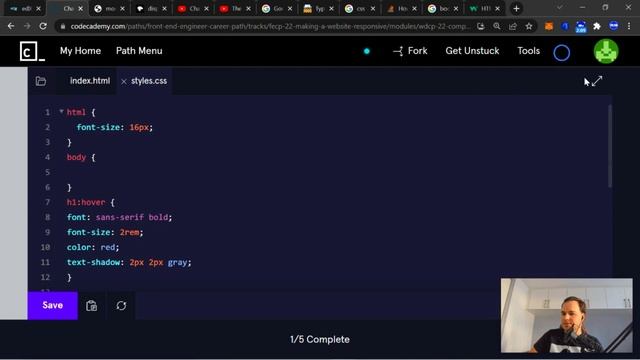Collapse the html rule fold arrow
The height and width of the screenshot is (360, 640).
click(61, 111)
